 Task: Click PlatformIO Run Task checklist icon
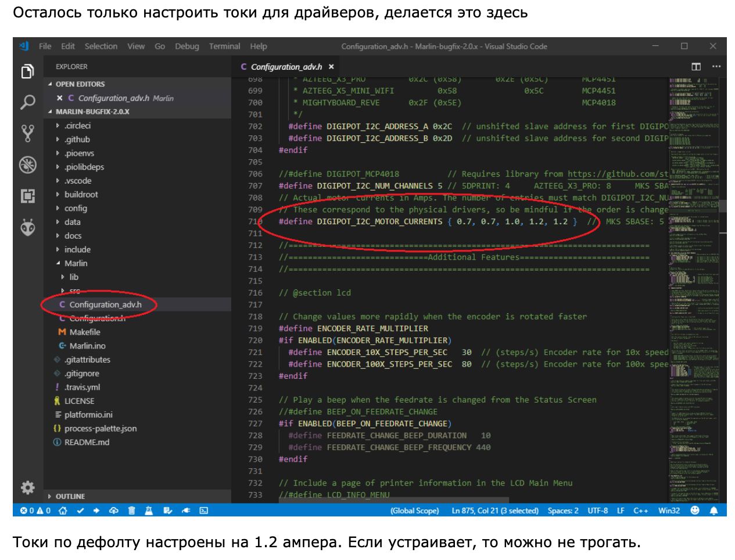coord(168,511)
